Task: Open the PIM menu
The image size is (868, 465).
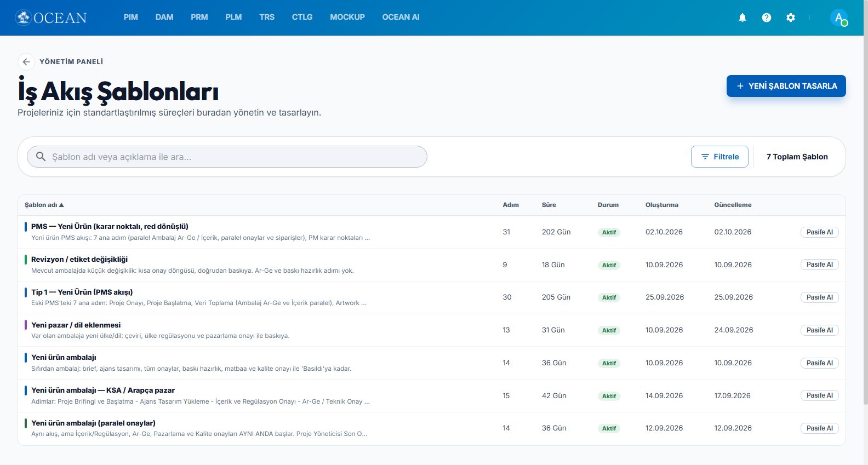Action: (x=131, y=17)
